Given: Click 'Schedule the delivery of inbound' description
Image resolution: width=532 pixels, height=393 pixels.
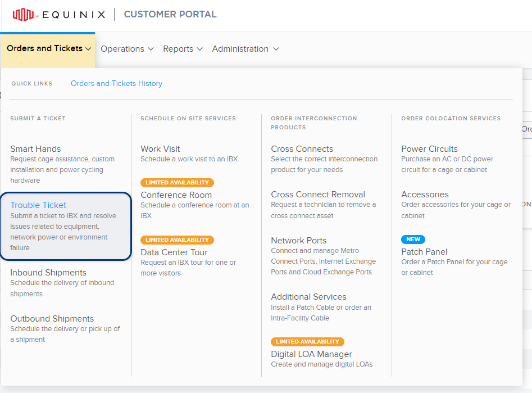Looking at the screenshot, I should click(62, 288).
